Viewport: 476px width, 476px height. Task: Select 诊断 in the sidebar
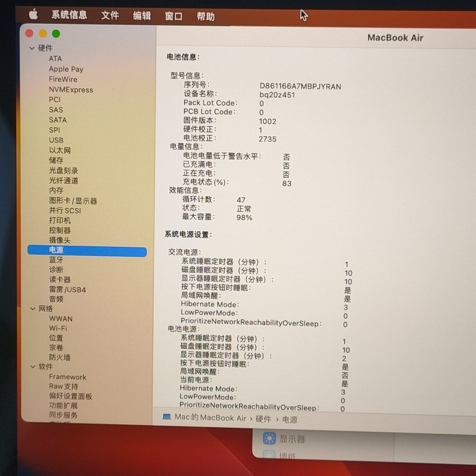(x=56, y=270)
